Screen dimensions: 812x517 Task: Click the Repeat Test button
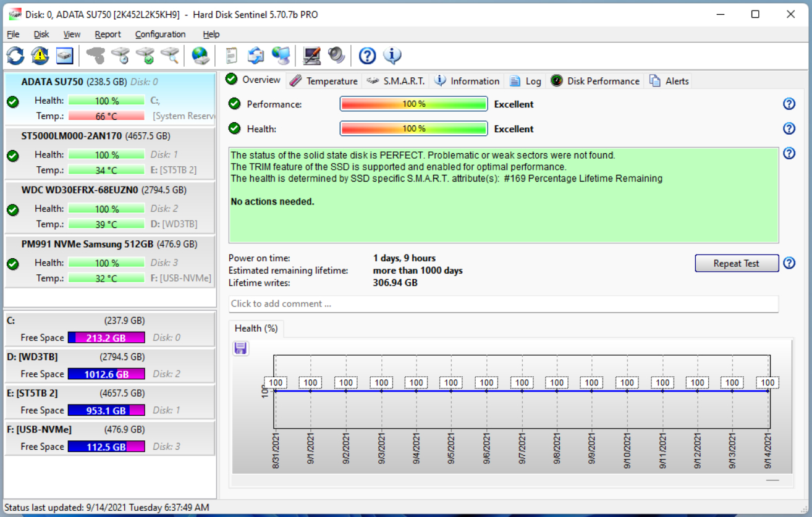coord(736,263)
